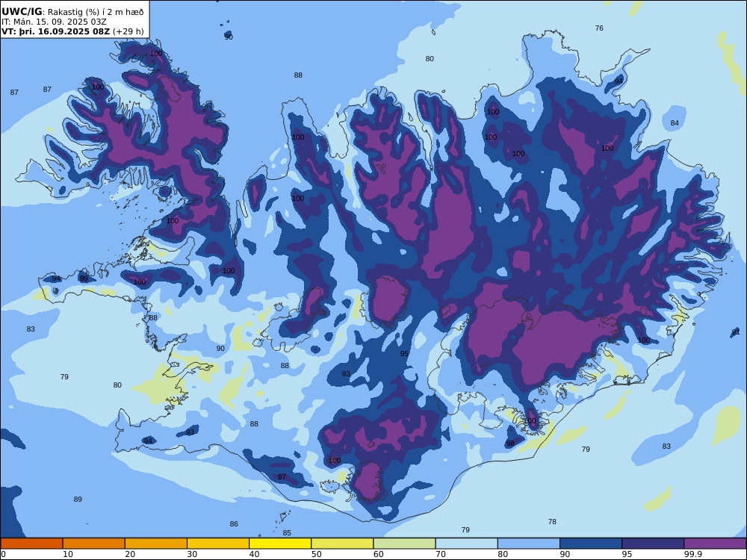Click the legend tick label 40
The image size is (747, 560).
[255, 554]
